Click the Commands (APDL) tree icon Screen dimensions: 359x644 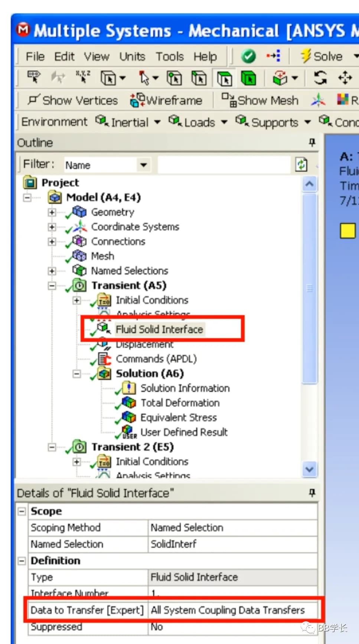(x=105, y=359)
